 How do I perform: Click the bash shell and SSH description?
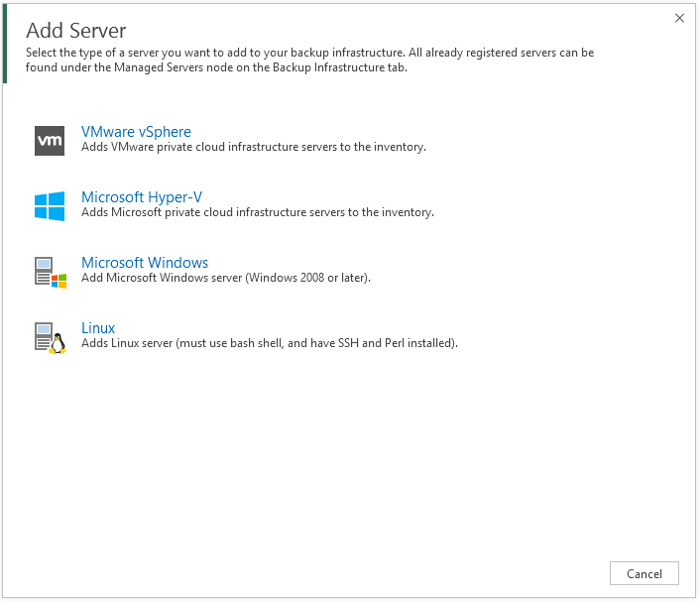[x=269, y=343]
